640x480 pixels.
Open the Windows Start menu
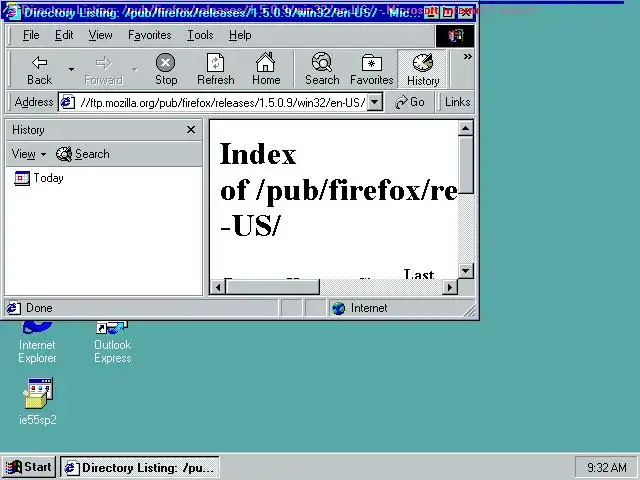point(29,467)
